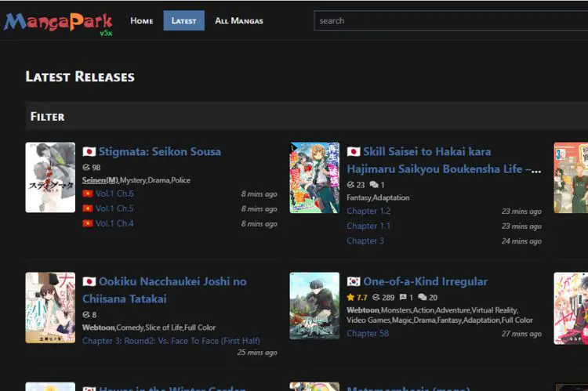Click follower count 23 icon for Skill Saisei
This screenshot has height=391, width=588.
point(350,184)
